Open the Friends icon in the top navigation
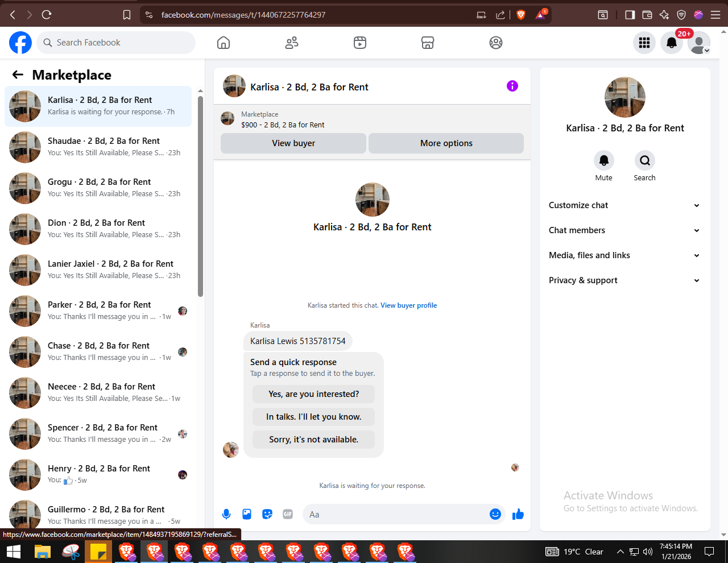The height and width of the screenshot is (563, 728). 292,43
